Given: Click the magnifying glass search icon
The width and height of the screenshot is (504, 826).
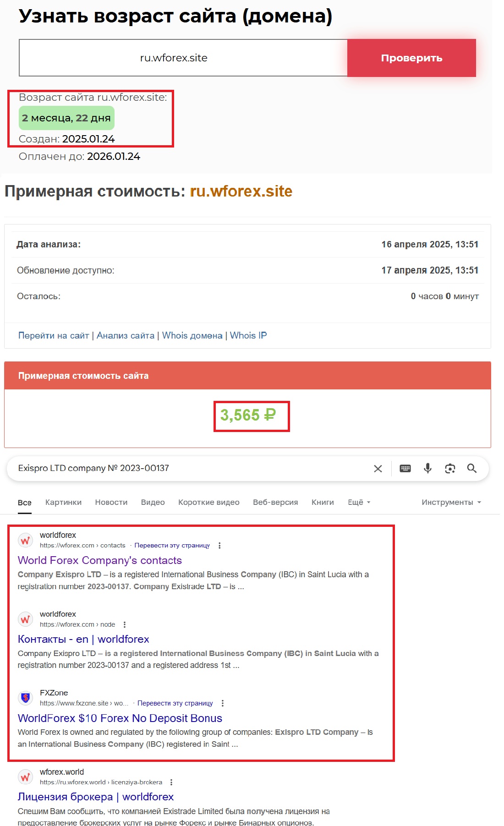Looking at the screenshot, I should [472, 468].
